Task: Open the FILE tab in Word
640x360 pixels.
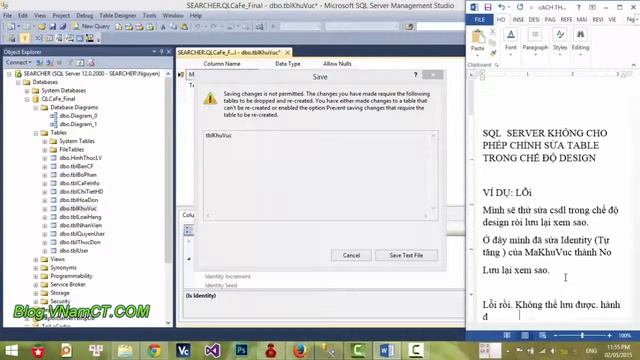Action: [x=480, y=20]
